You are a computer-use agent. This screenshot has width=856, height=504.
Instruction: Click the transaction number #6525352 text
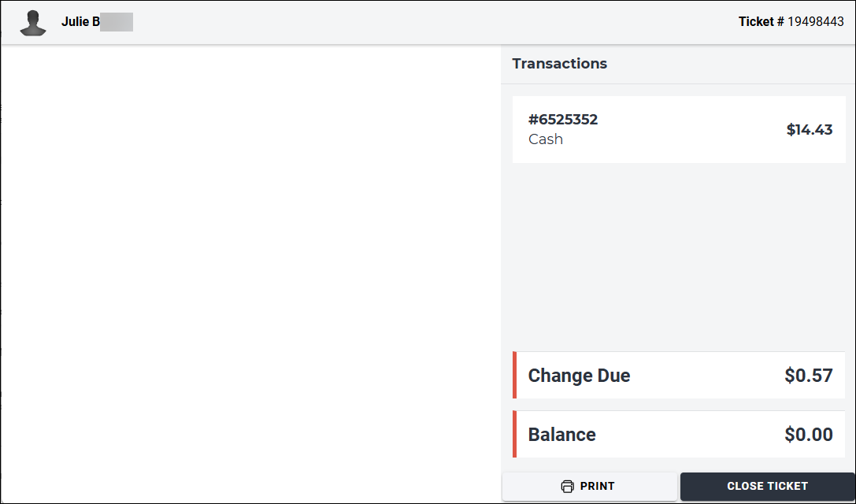point(563,120)
